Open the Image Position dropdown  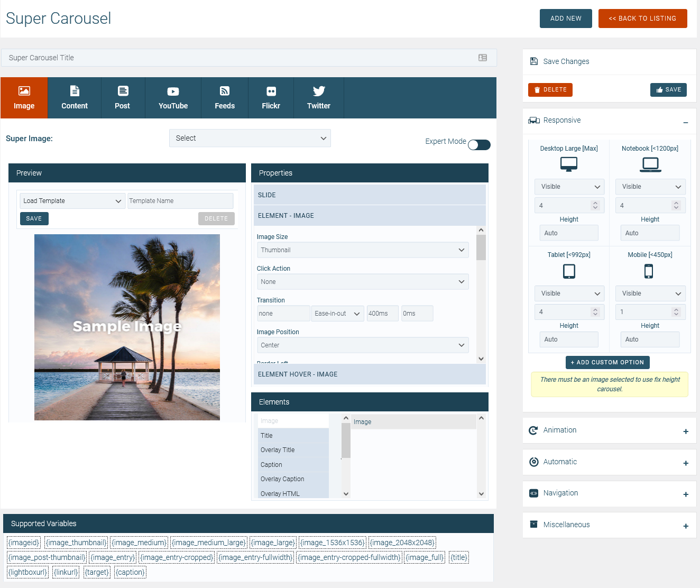[x=363, y=345]
